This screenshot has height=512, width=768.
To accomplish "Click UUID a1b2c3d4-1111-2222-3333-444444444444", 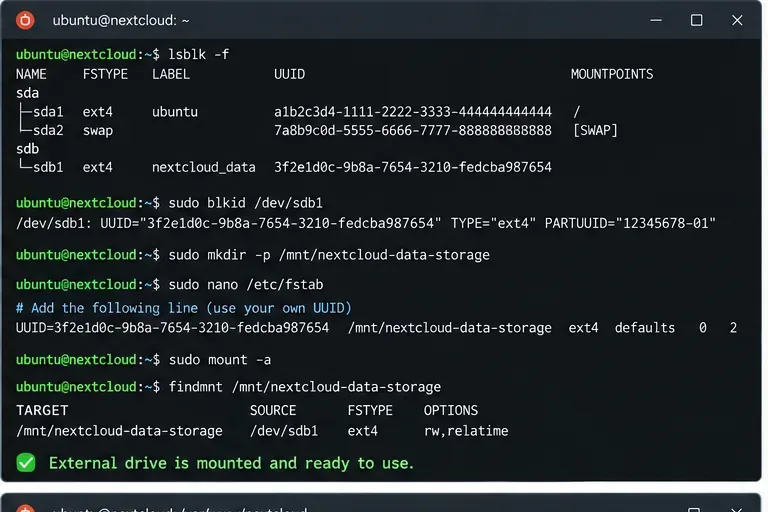I will (x=413, y=112).
